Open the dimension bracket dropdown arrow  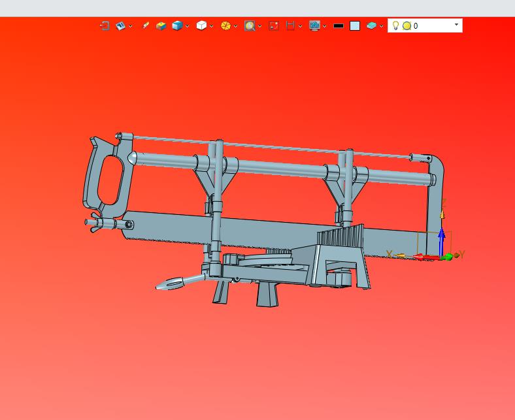(300, 26)
